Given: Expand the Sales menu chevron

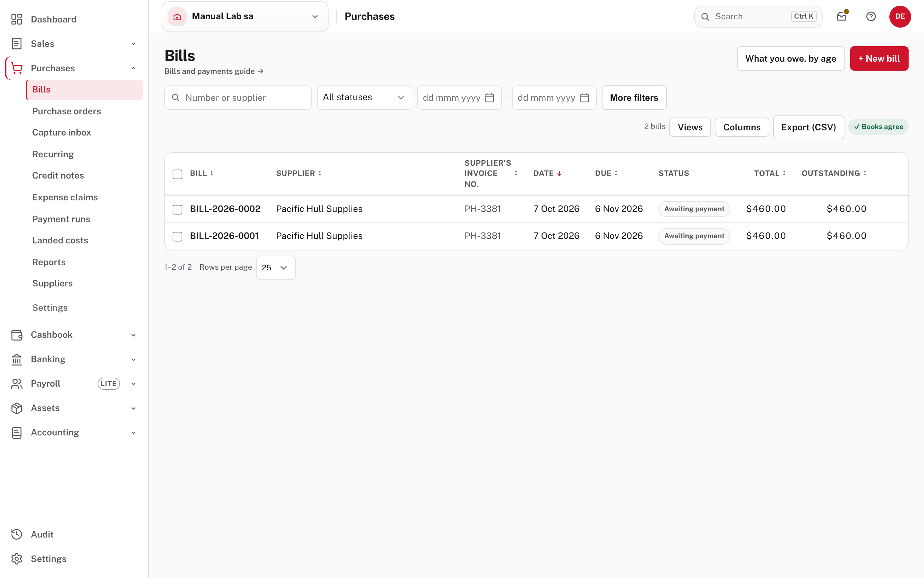Looking at the screenshot, I should coord(134,44).
